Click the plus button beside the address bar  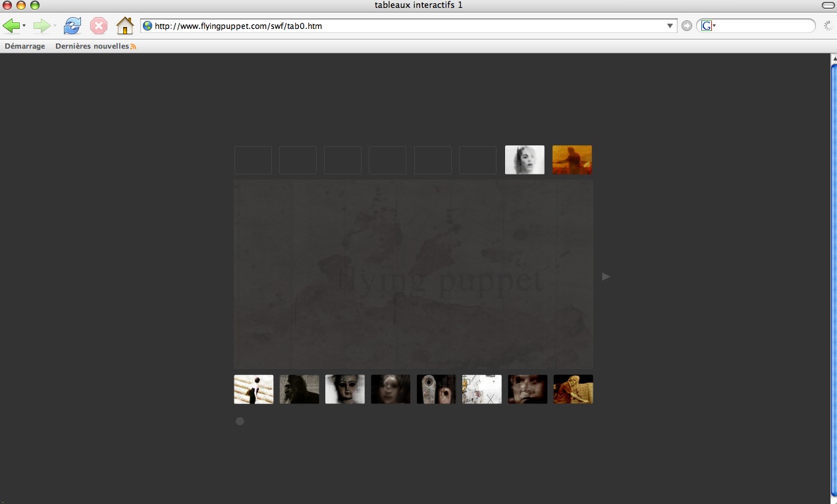click(687, 26)
